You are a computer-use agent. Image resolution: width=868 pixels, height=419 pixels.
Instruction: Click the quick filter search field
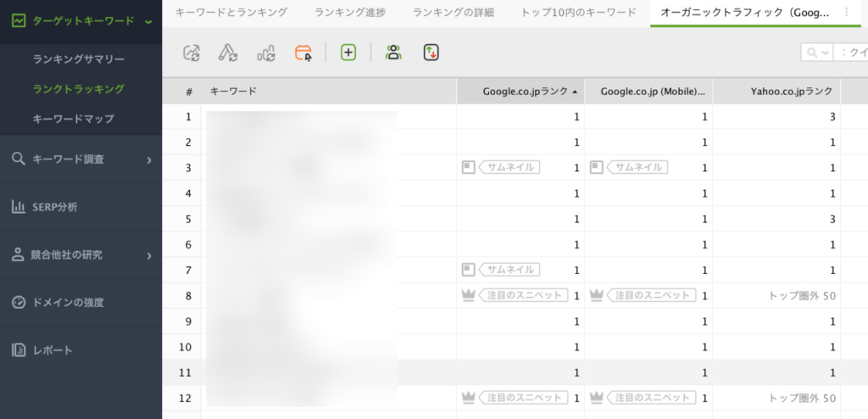coord(850,53)
